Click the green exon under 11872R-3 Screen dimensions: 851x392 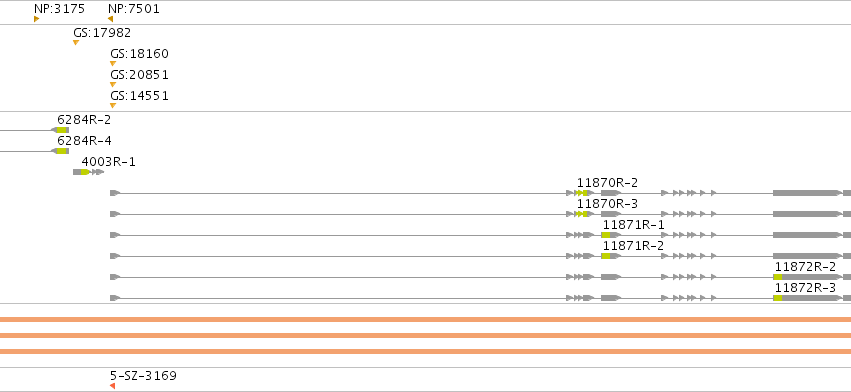778,298
